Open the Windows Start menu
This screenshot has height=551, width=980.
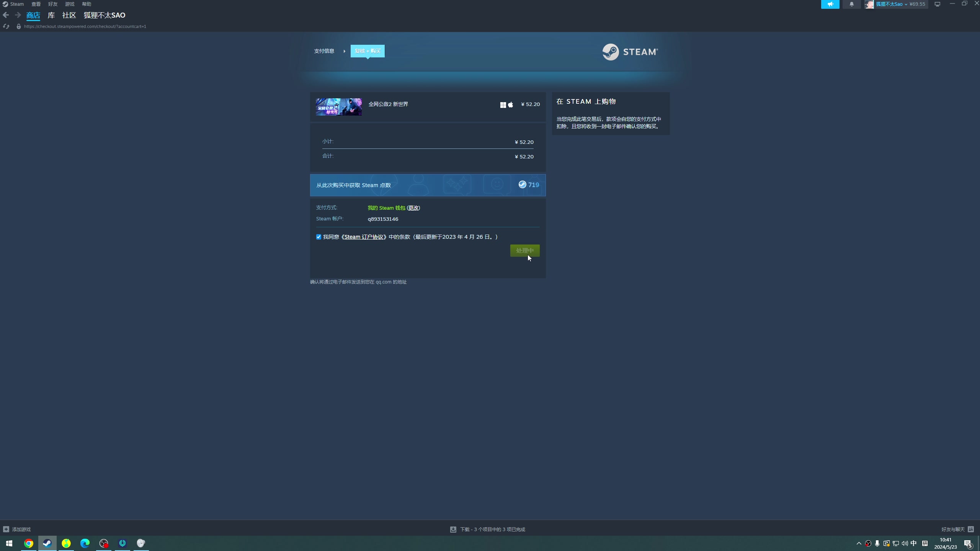coord(9,543)
